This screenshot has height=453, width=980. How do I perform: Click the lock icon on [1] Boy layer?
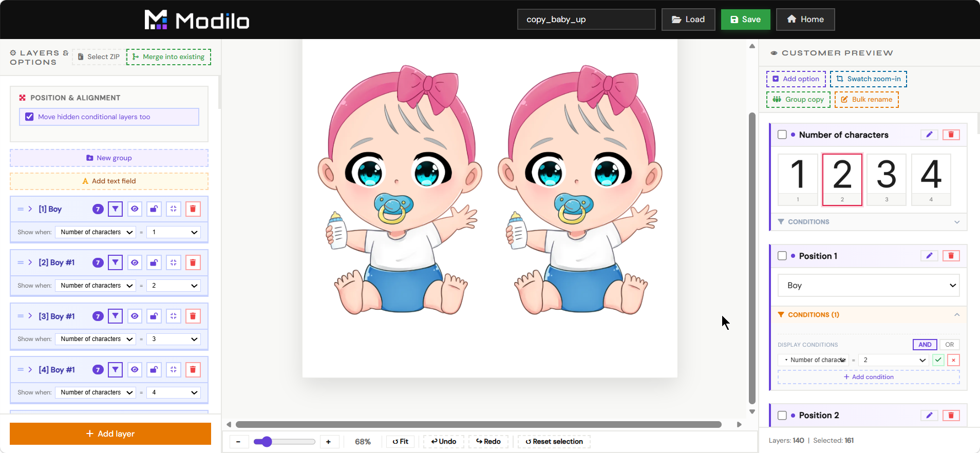pos(154,209)
